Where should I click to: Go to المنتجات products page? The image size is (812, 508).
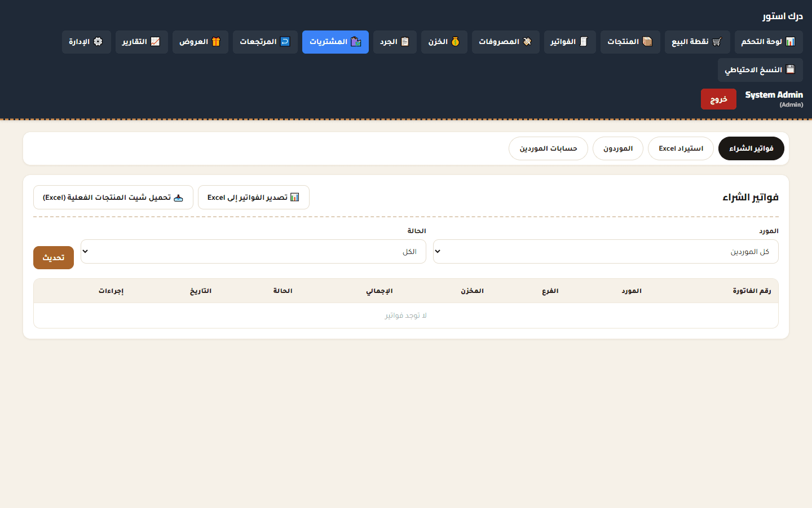630,42
